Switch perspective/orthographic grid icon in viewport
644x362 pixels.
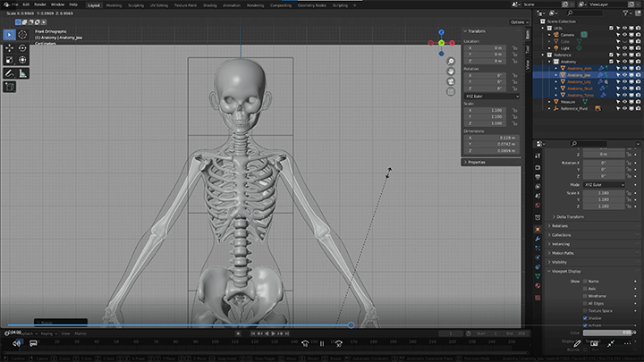click(x=451, y=92)
